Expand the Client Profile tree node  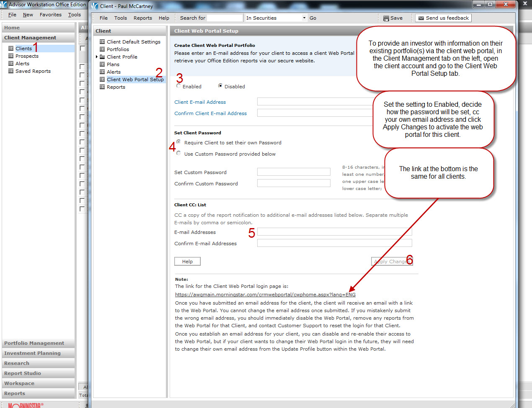(x=97, y=57)
